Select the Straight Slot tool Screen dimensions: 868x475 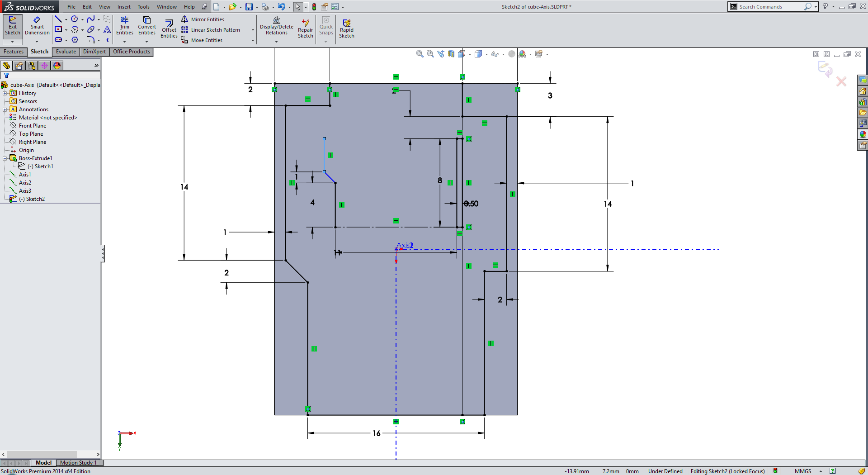tap(58, 40)
